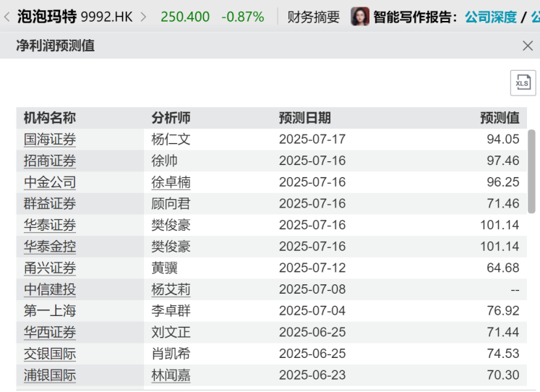Click the 预测日期 column header
Viewport: 540px width, 392px height.
[x=305, y=118]
